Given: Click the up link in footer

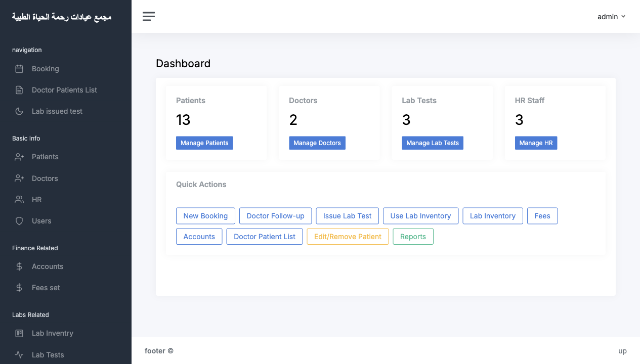Looking at the screenshot, I should pyautogui.click(x=622, y=351).
